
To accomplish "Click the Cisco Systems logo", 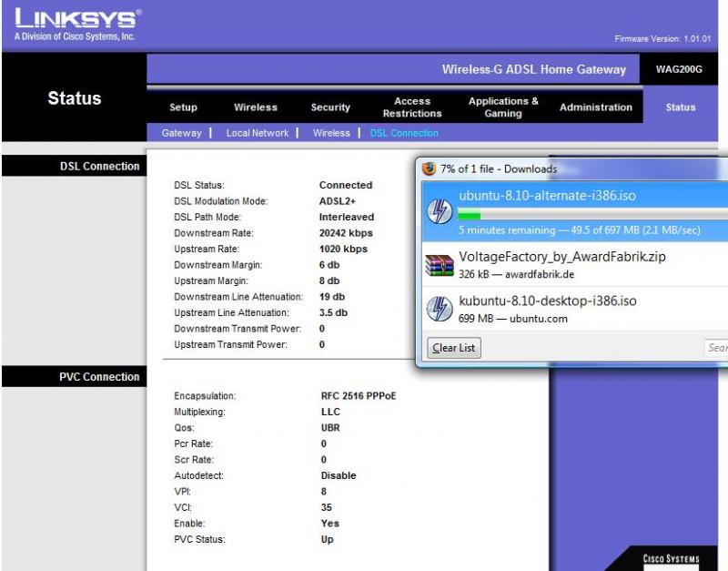I will coord(671,559).
